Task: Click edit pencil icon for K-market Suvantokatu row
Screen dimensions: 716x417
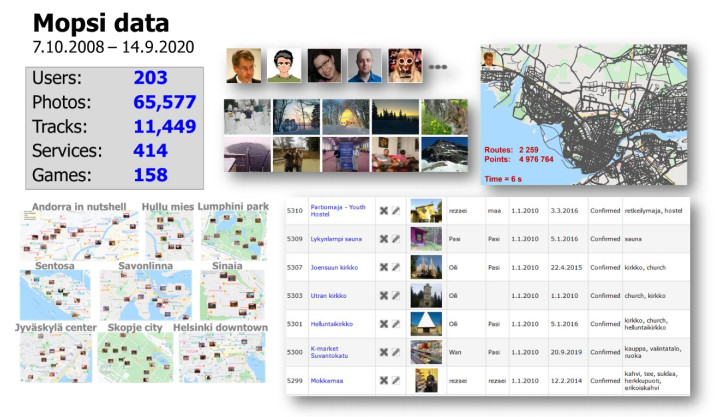Action: tap(396, 352)
